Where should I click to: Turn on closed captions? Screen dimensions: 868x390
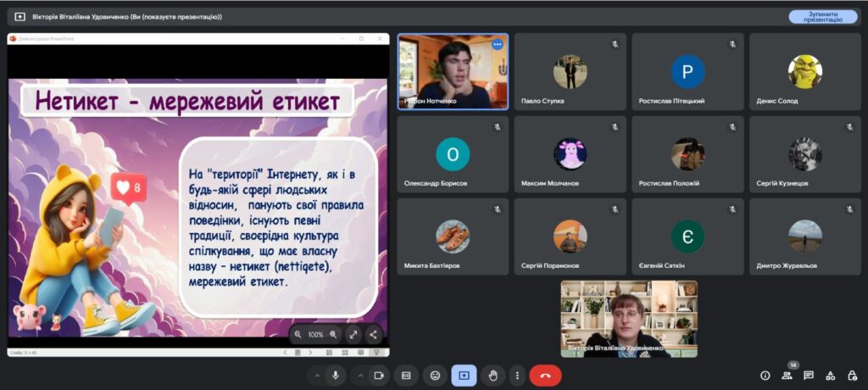pyautogui.click(x=406, y=375)
